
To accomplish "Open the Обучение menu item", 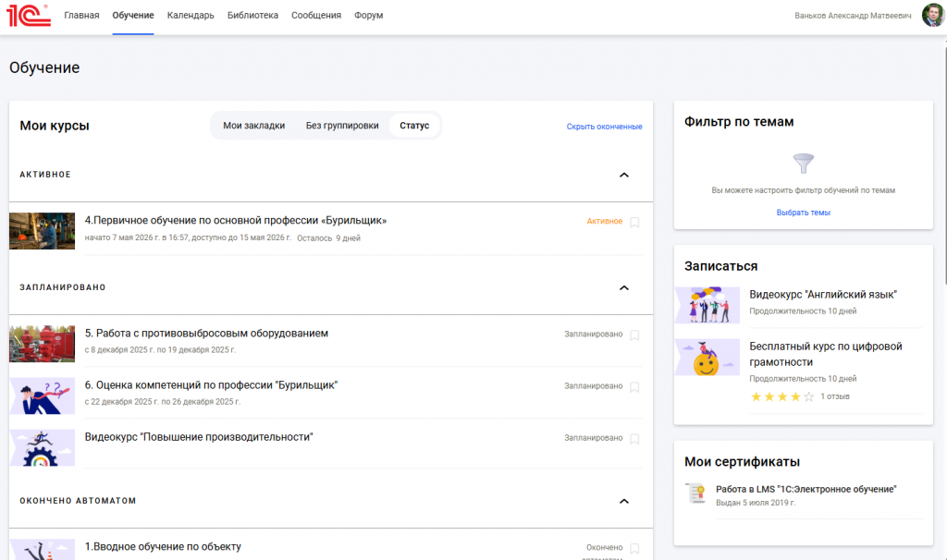I will pyautogui.click(x=133, y=15).
